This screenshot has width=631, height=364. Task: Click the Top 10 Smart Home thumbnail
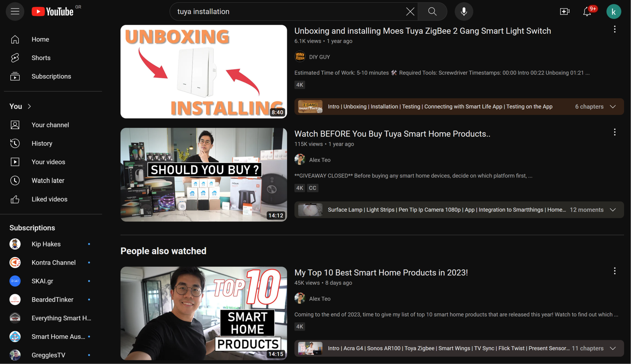click(x=203, y=313)
